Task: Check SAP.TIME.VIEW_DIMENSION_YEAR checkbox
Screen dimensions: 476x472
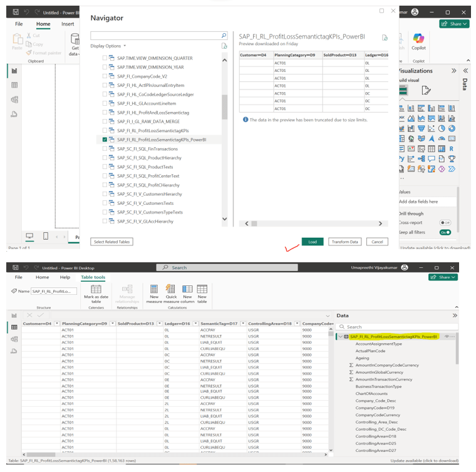Action: pos(105,67)
